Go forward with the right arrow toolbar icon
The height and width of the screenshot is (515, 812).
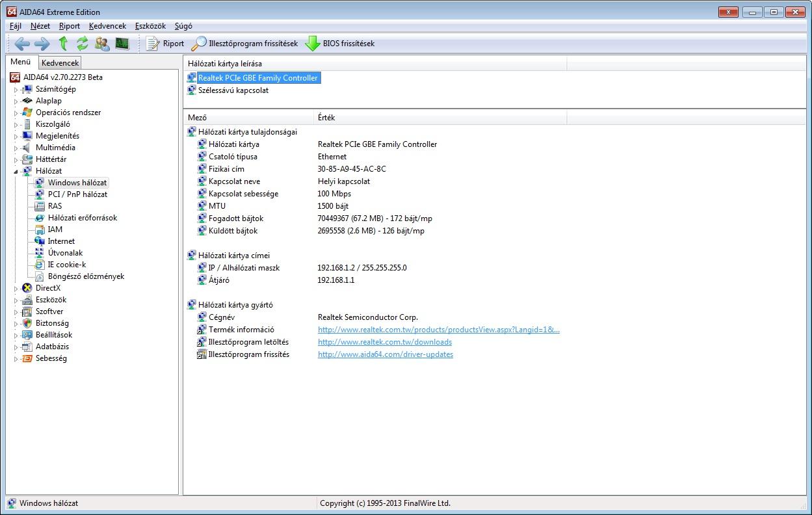(42, 44)
